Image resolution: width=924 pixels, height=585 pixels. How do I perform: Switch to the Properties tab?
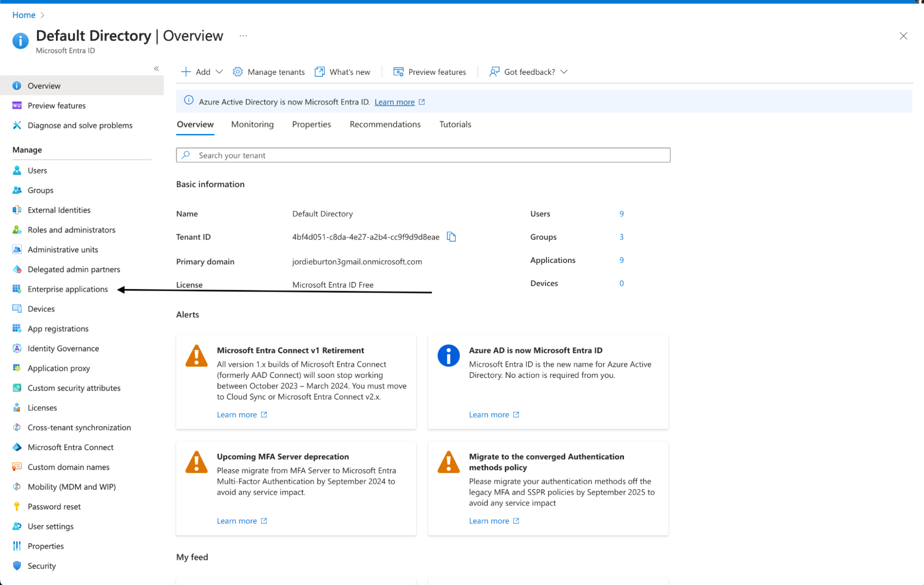[312, 124]
